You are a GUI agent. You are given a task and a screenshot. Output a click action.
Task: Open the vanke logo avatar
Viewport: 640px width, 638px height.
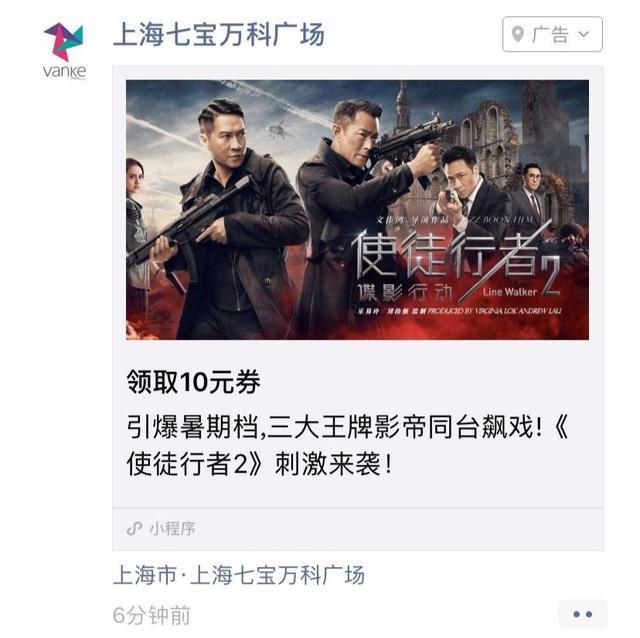[x=64, y=50]
